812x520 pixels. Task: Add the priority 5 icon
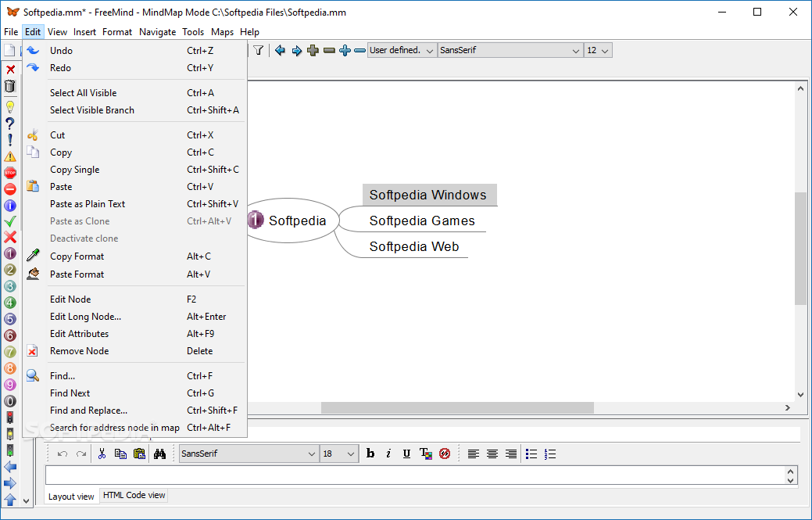pos(10,319)
